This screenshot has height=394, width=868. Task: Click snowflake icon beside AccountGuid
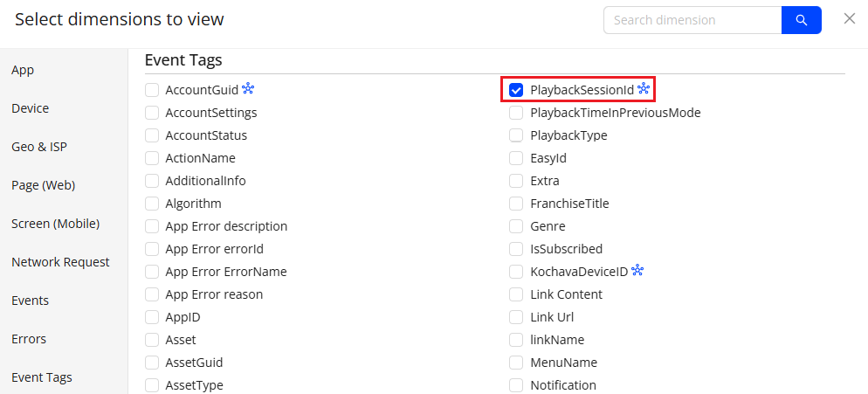[248, 88]
